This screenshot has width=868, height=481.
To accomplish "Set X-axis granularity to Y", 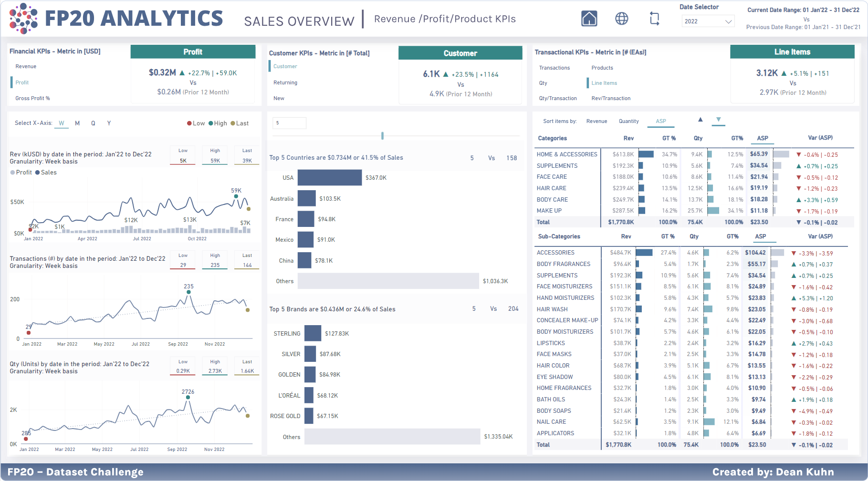I will (109, 123).
